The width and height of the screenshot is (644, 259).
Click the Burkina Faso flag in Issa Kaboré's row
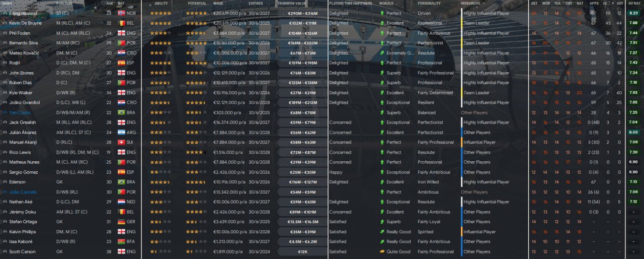tap(121, 242)
